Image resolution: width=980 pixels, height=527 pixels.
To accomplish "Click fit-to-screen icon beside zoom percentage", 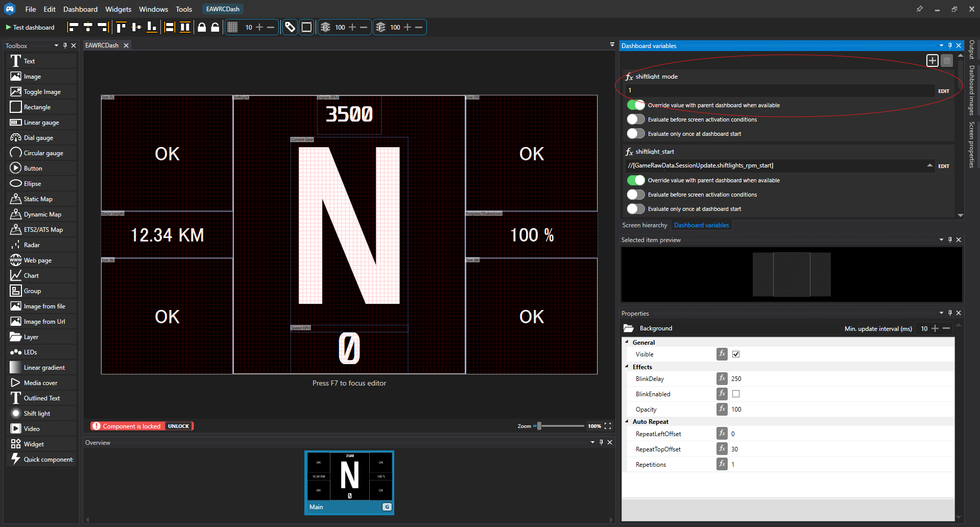I will [x=608, y=426].
